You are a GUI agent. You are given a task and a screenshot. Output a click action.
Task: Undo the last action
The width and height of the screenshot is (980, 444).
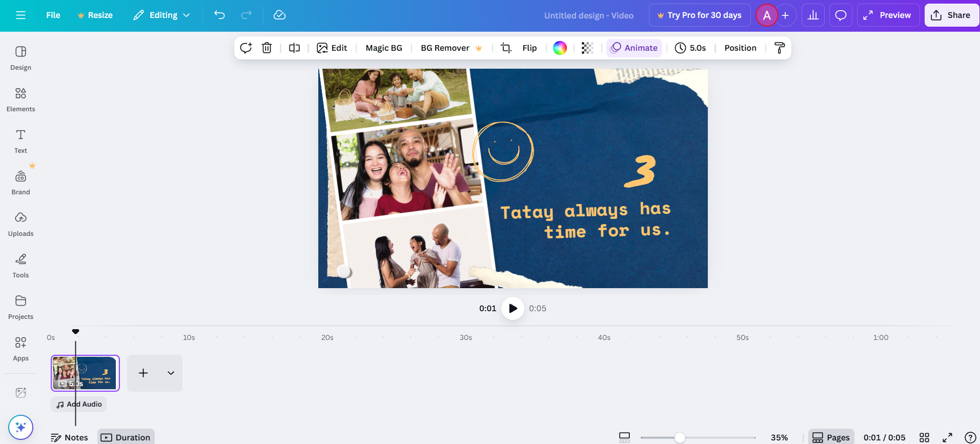click(219, 15)
